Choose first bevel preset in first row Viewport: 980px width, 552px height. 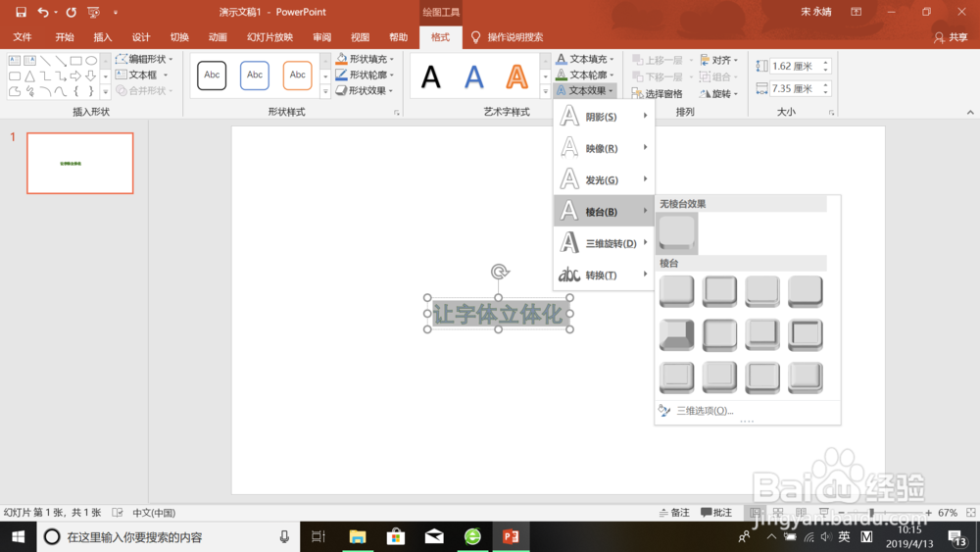[677, 291]
